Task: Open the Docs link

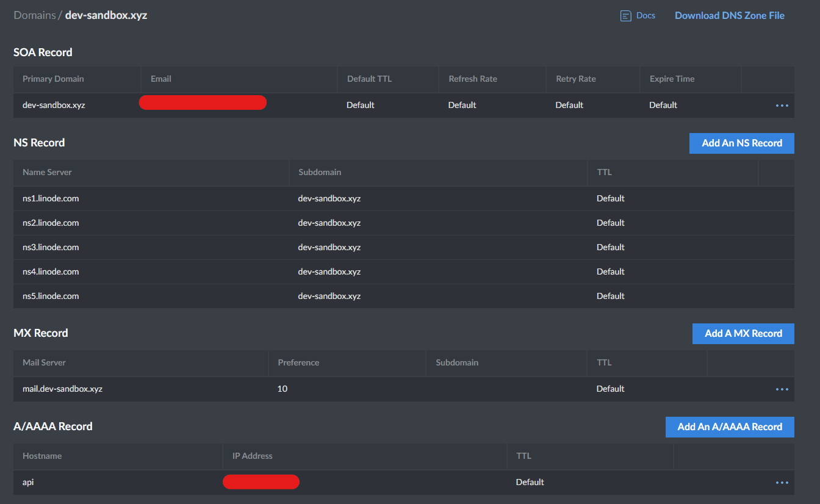Action: pos(646,16)
